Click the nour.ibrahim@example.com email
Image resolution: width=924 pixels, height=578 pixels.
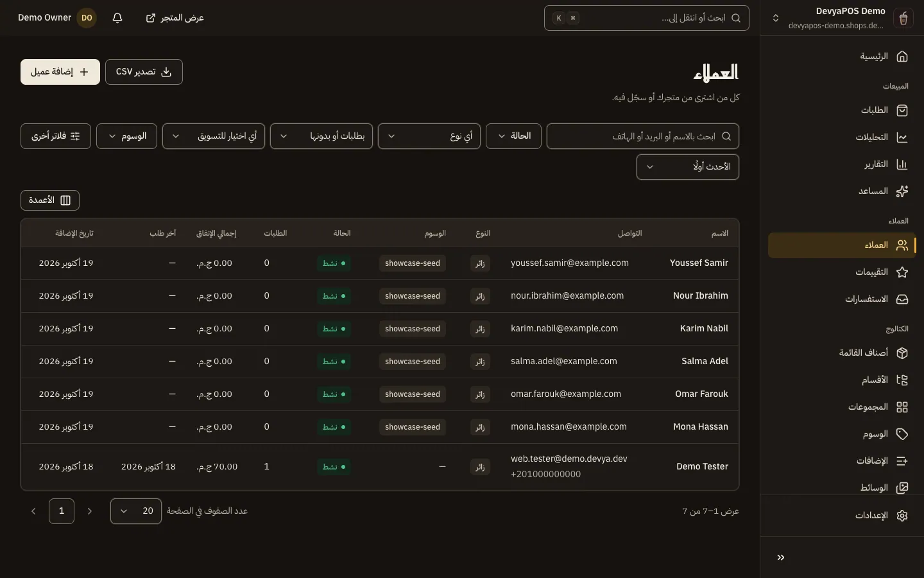[x=567, y=296]
